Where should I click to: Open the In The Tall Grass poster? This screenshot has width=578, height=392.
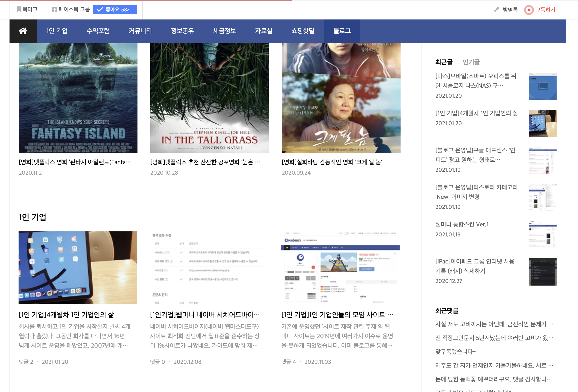pyautogui.click(x=209, y=98)
